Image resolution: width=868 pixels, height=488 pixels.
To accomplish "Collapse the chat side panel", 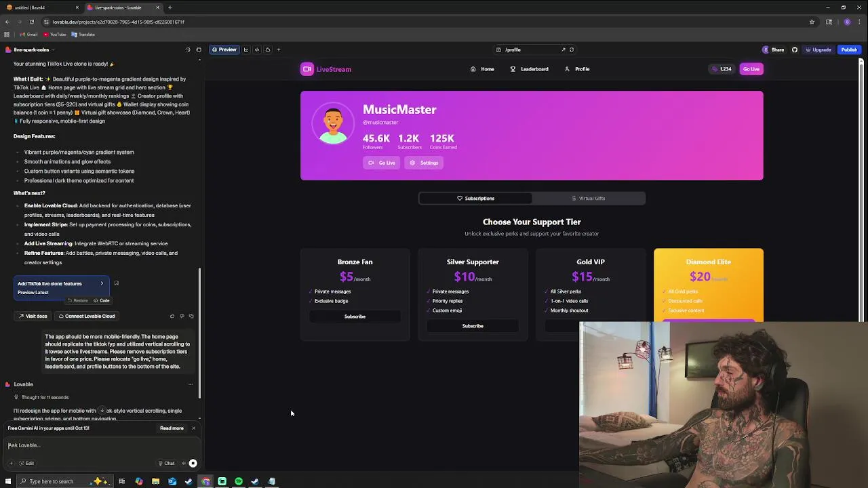I will (x=199, y=49).
